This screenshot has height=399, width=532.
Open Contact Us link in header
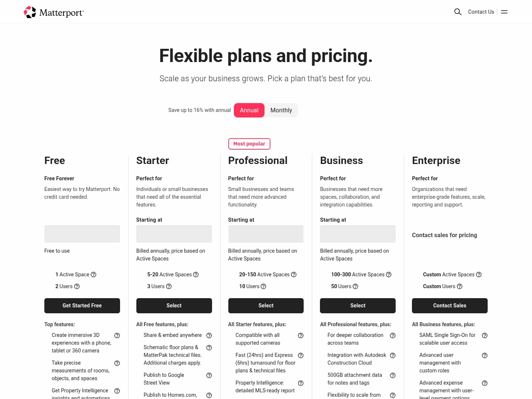pyautogui.click(x=481, y=12)
